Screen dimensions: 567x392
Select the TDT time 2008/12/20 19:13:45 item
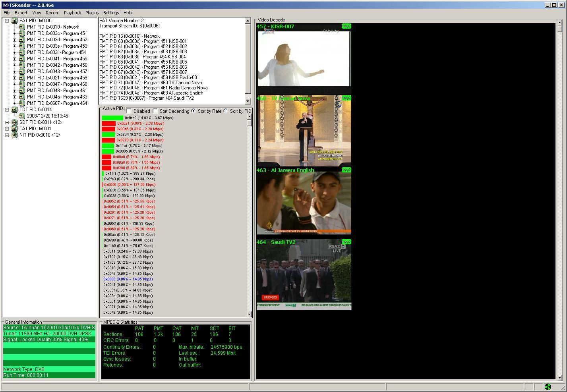[48, 116]
